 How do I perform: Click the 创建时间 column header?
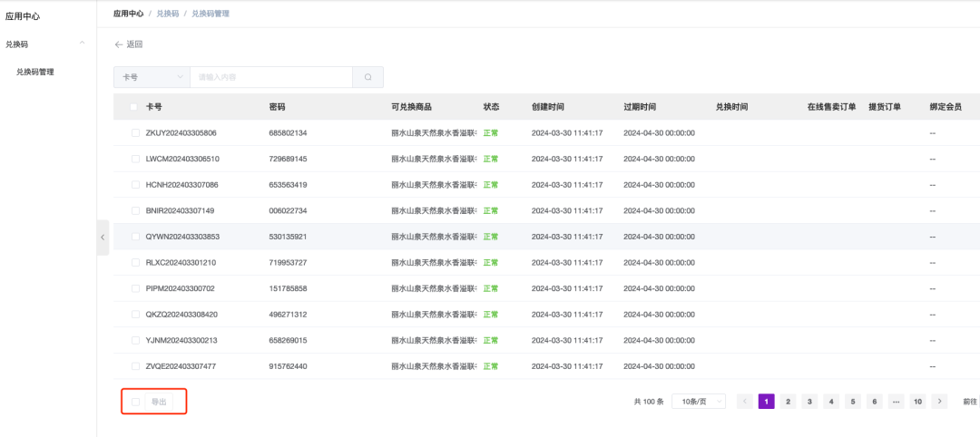coord(547,107)
